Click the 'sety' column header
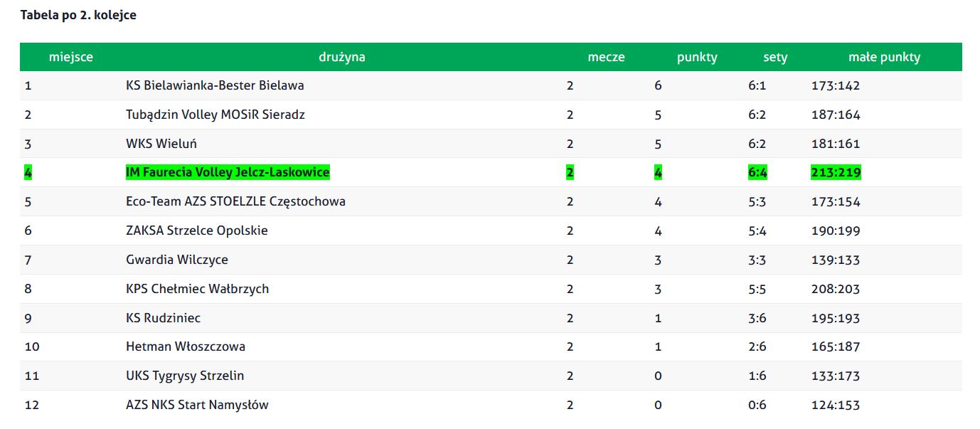The height and width of the screenshot is (429, 980). tap(775, 57)
